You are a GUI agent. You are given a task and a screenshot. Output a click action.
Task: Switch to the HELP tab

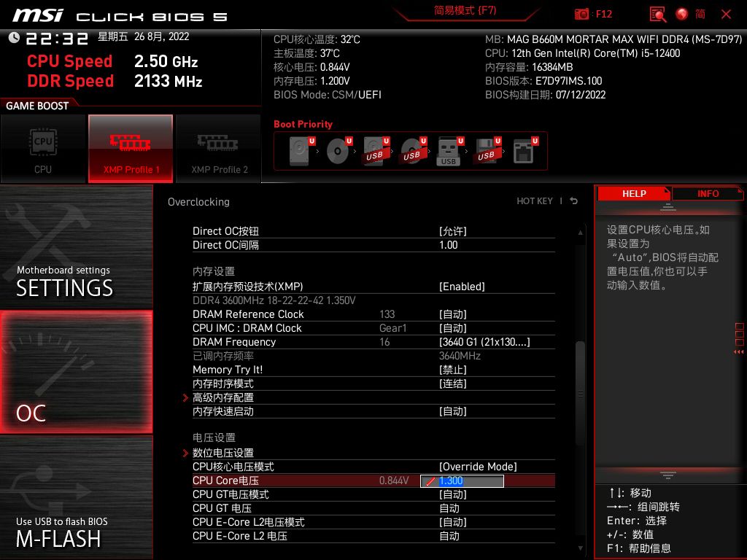click(634, 194)
